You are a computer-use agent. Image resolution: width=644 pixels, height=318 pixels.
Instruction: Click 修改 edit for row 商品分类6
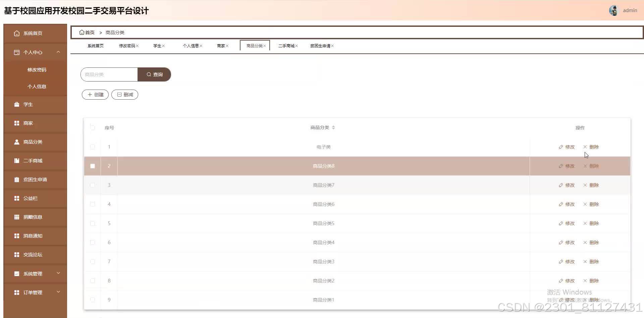pyautogui.click(x=567, y=204)
